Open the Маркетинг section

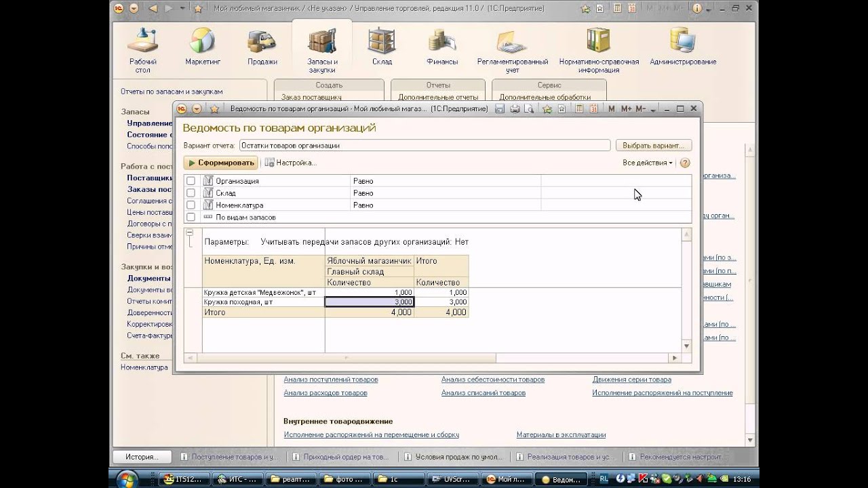203,47
